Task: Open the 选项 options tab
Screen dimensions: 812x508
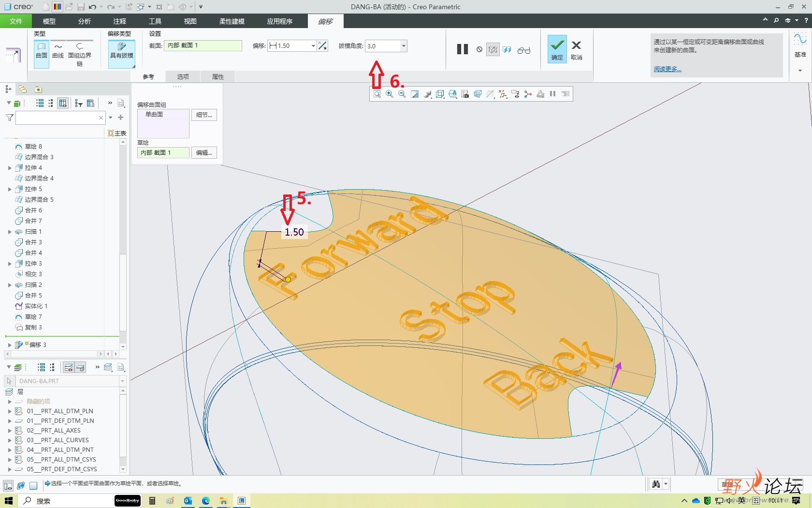Action: tap(183, 76)
